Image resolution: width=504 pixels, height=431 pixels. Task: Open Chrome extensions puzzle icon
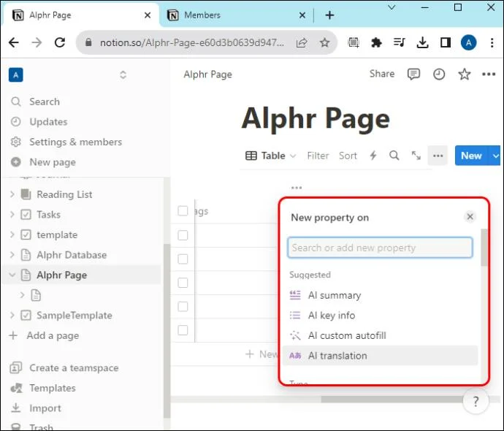pyautogui.click(x=376, y=42)
